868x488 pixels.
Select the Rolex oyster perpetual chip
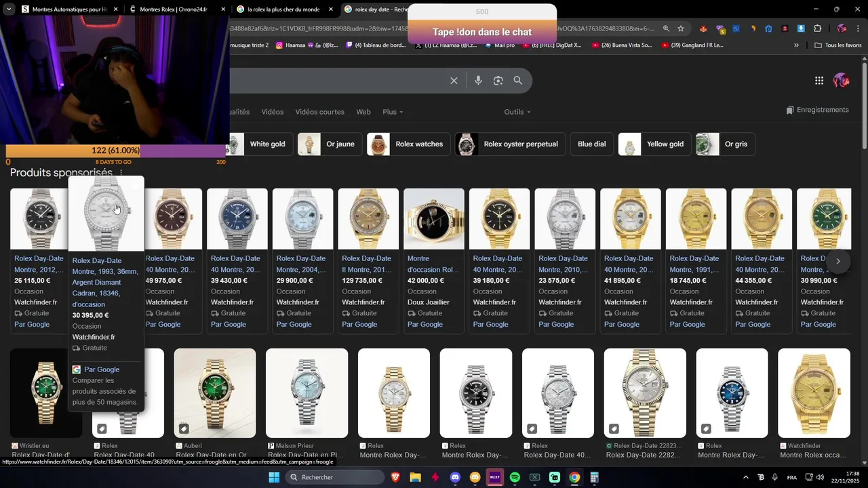tap(511, 144)
